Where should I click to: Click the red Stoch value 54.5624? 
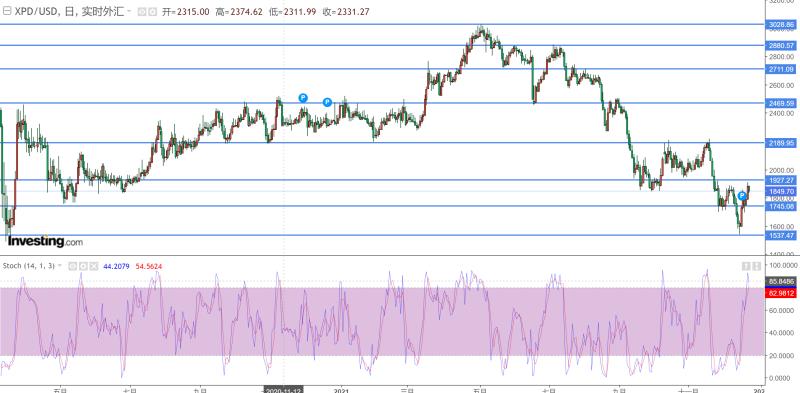(x=148, y=266)
